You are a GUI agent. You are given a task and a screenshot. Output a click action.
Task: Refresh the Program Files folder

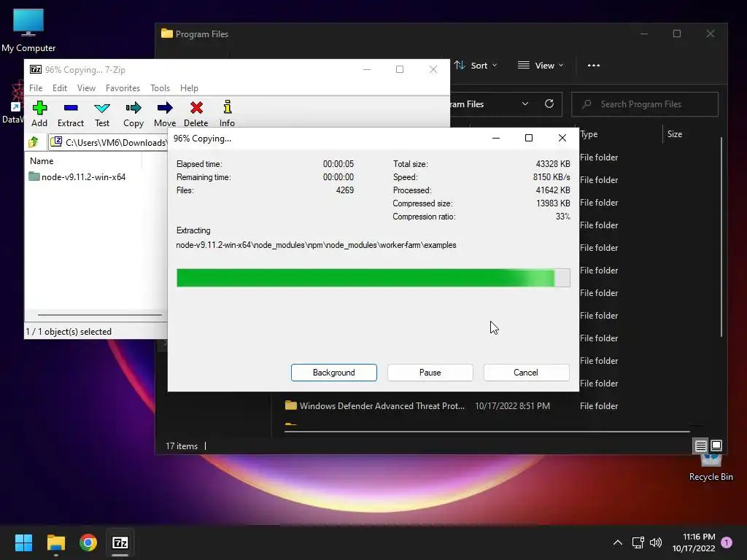tap(549, 104)
